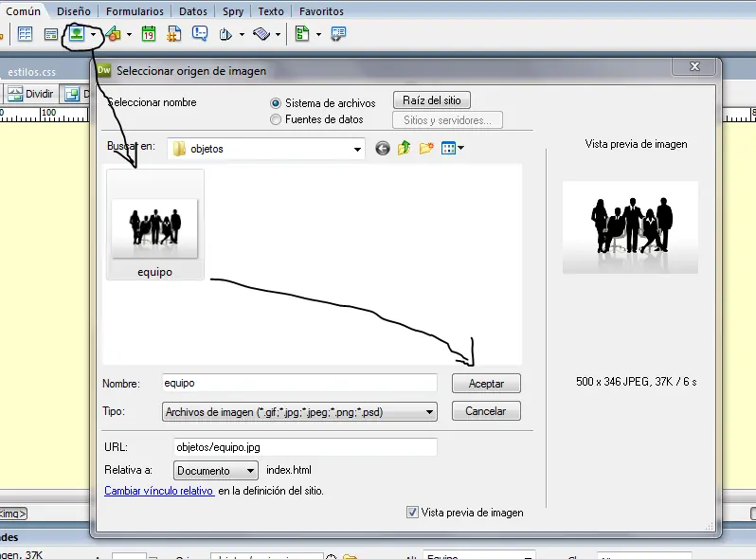Image resolution: width=756 pixels, height=559 pixels.
Task: Open the Script dropdown arrow
Action: [x=279, y=34]
